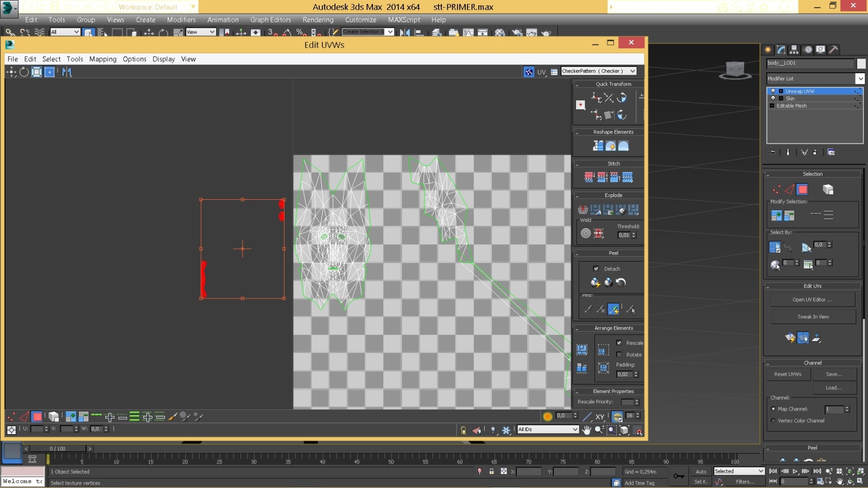868x488 pixels.
Task: Click the Select By Element cube icon in Selection rollout
Action: pyautogui.click(x=828, y=189)
